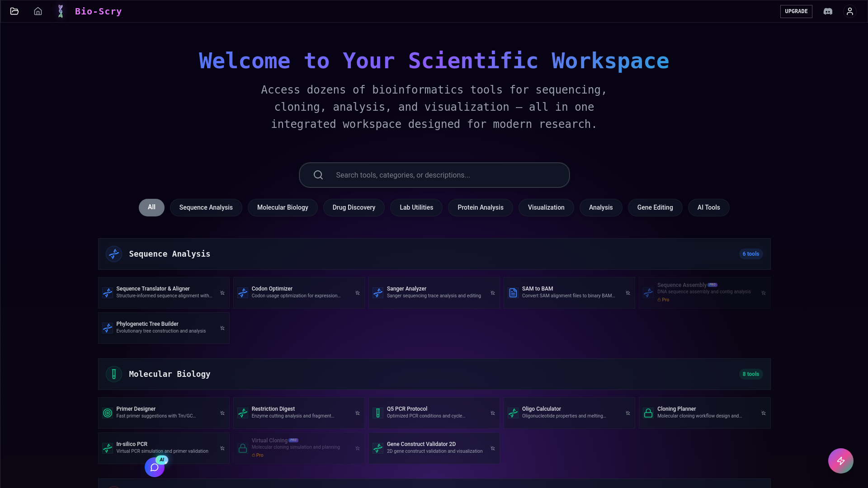Pin the Gene Construct Validator 2D tool
The height and width of the screenshot is (488, 868).
493,448
